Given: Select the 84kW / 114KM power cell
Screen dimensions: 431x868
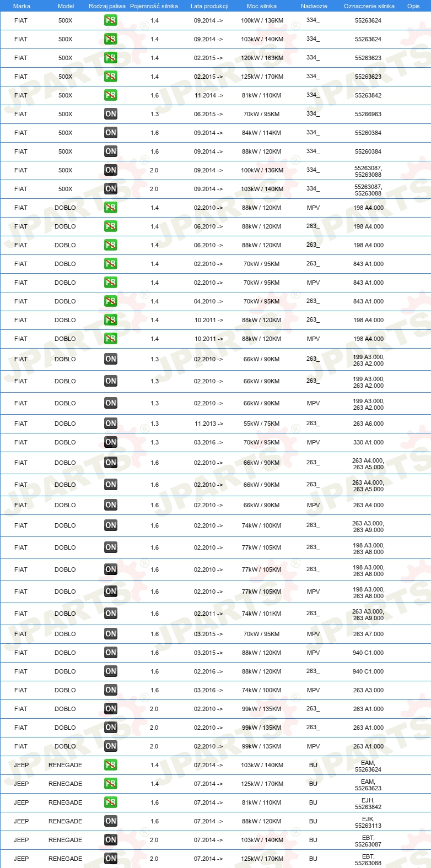Looking at the screenshot, I should coord(262,133).
